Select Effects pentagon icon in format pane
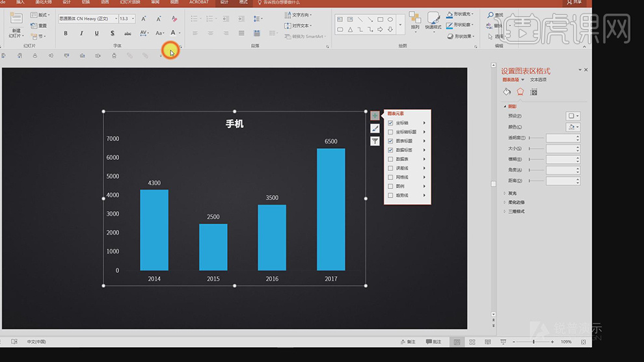This screenshot has width=644, height=362. (520, 92)
